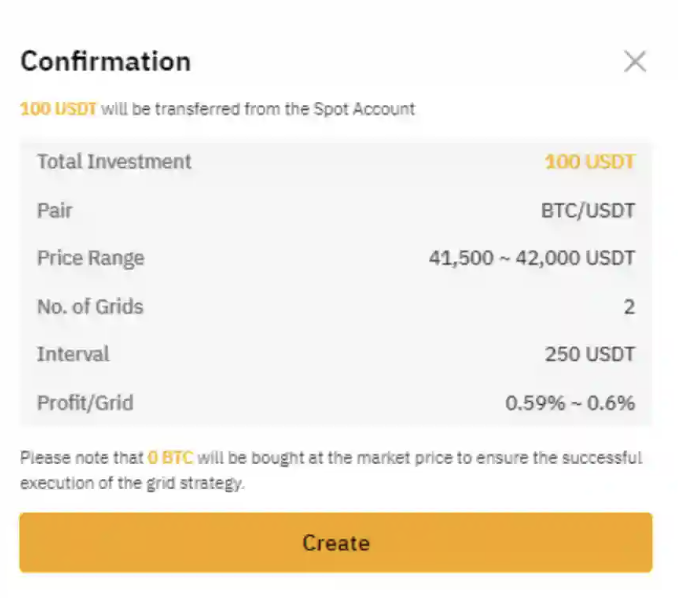678x598 pixels.
Task: Click the 250 USDT interval value
Action: coord(590,355)
